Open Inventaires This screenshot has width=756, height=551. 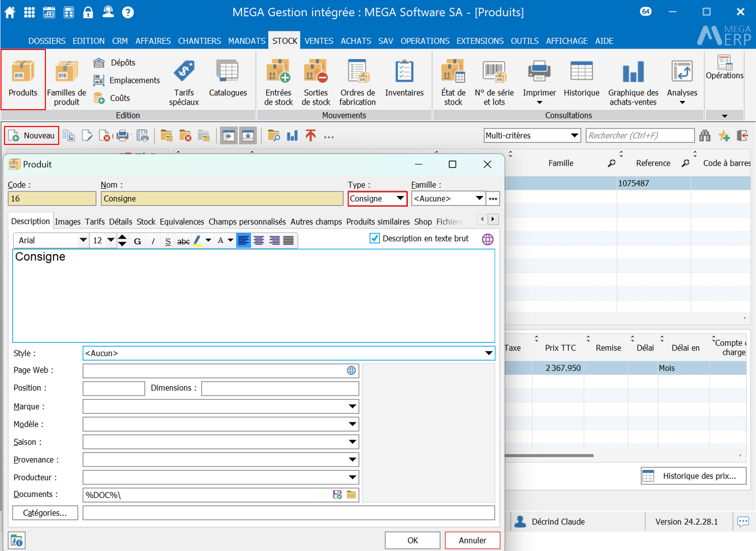pyautogui.click(x=404, y=79)
